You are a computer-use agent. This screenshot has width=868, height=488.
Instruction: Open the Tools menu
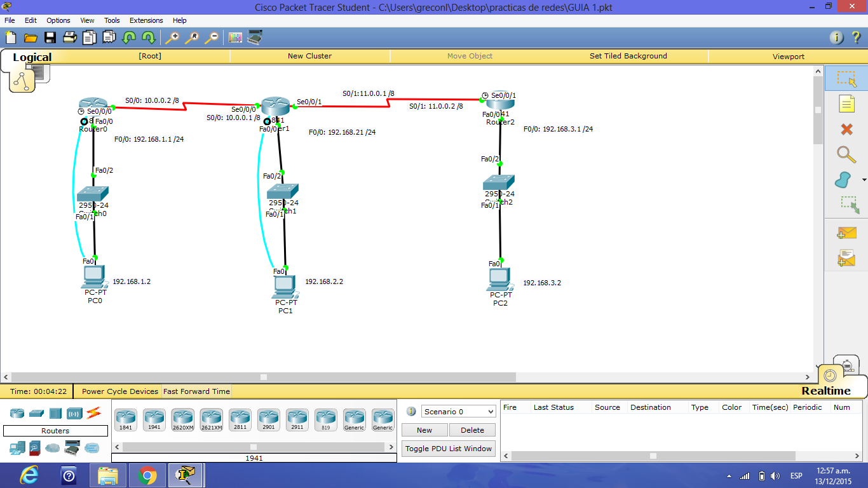pos(112,20)
